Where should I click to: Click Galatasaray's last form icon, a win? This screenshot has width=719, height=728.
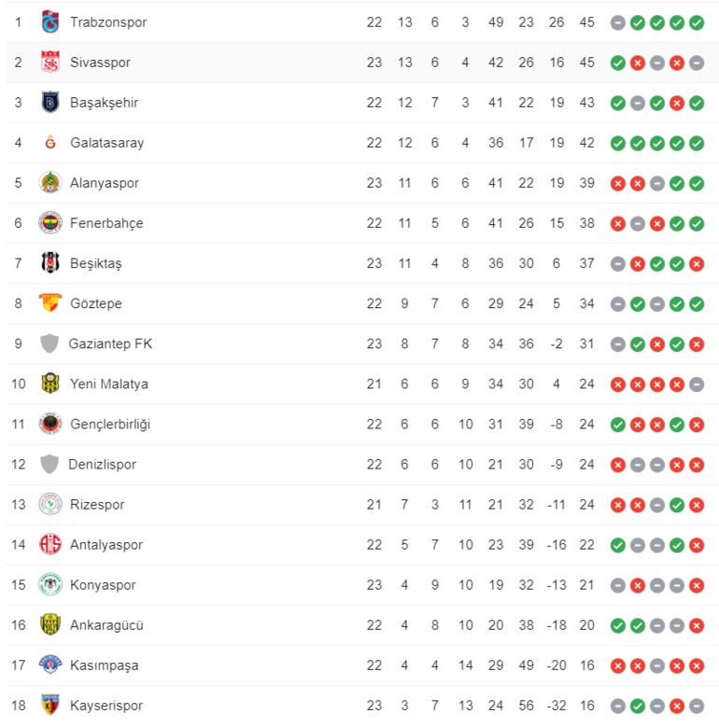[697, 143]
